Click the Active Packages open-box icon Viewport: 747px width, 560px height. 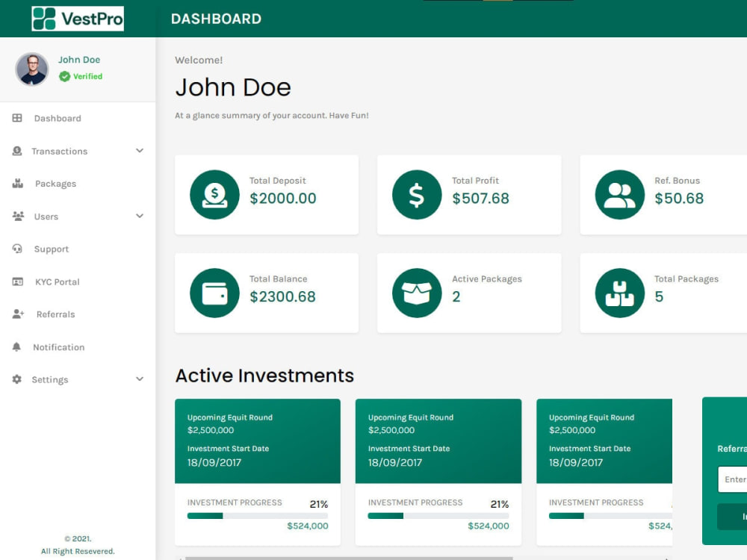[417, 293]
